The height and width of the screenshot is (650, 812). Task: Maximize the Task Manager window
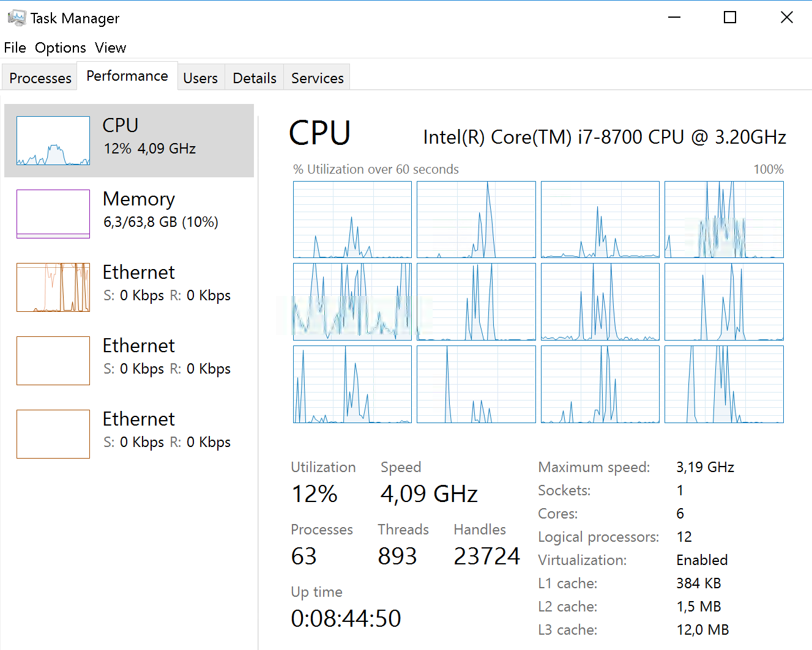730,17
